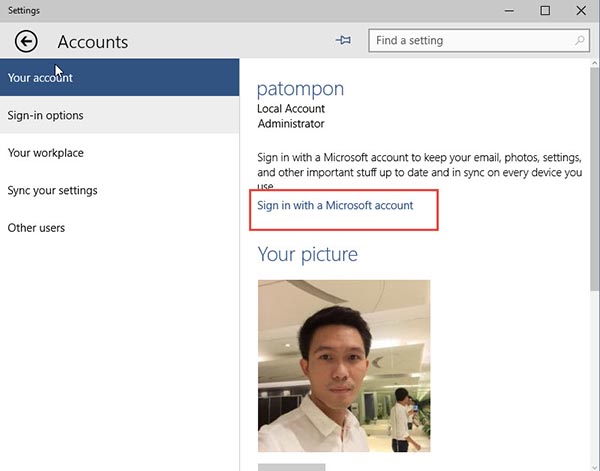Screen dimensions: 600x471
Task: Open the Your workplace section
Action: pyautogui.click(x=119, y=152)
